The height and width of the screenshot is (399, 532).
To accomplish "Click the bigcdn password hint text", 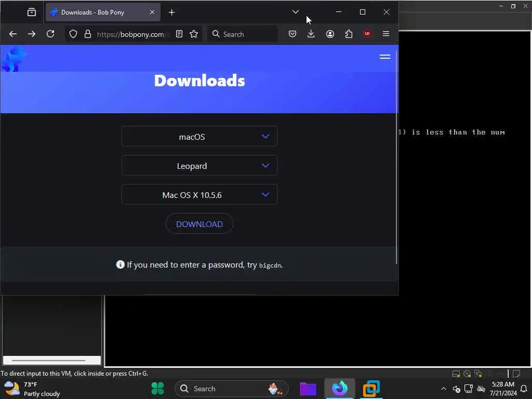I will [270, 265].
